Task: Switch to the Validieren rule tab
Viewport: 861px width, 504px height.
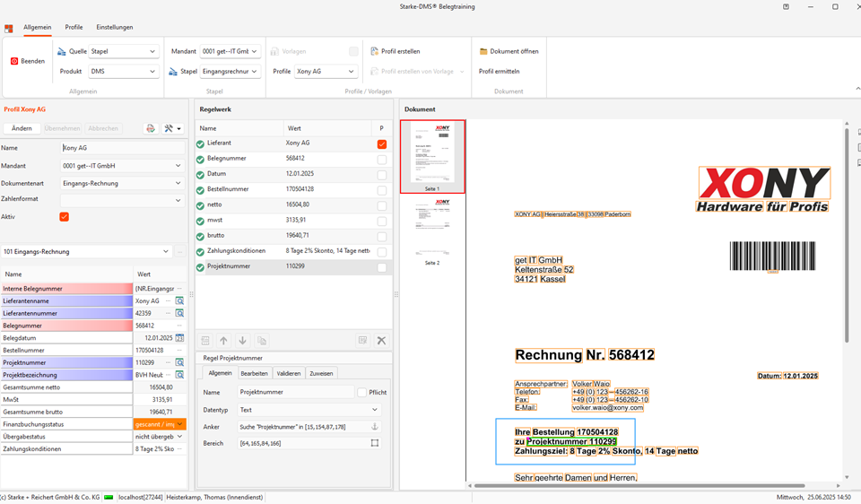Action: [x=288, y=373]
